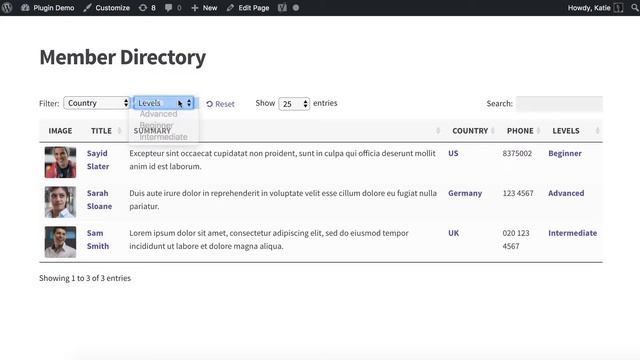Click the user avatar icon
Image resolution: width=640 pixels, height=360 pixels.
pos(618,8)
